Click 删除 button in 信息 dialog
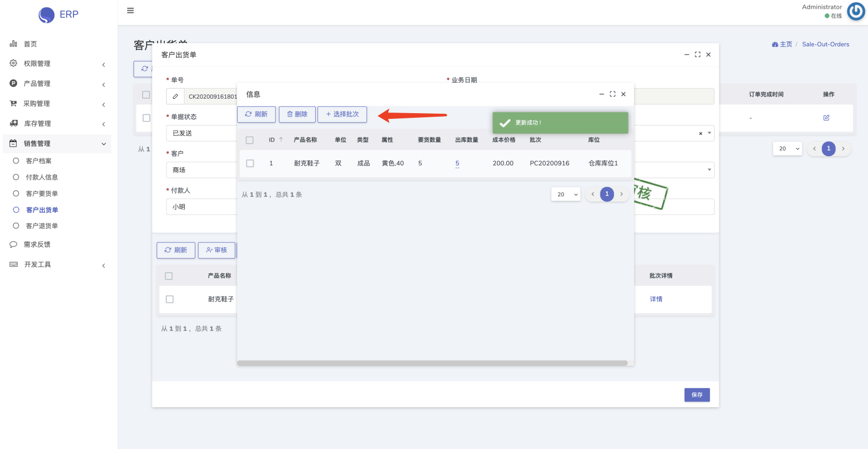Viewport: 868px width, 449px height. 297,114
